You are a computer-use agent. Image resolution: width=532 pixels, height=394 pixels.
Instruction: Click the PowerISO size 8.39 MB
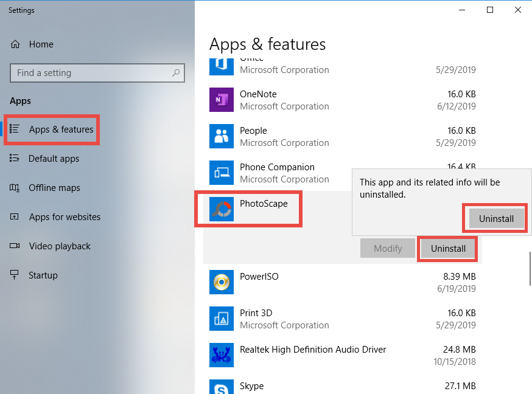pyautogui.click(x=460, y=277)
